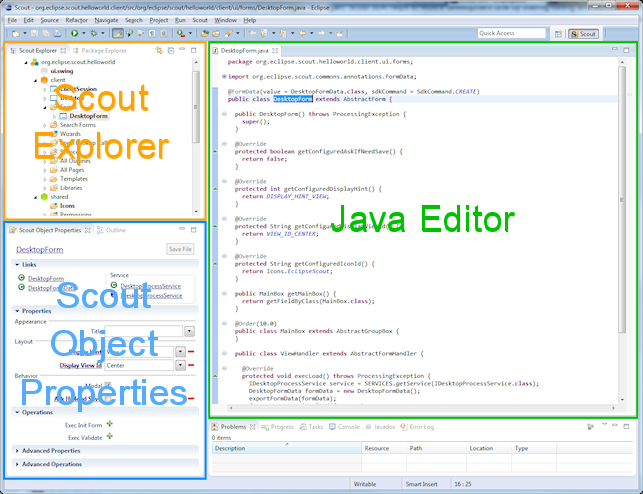Click the Quick Access search field

click(512, 33)
